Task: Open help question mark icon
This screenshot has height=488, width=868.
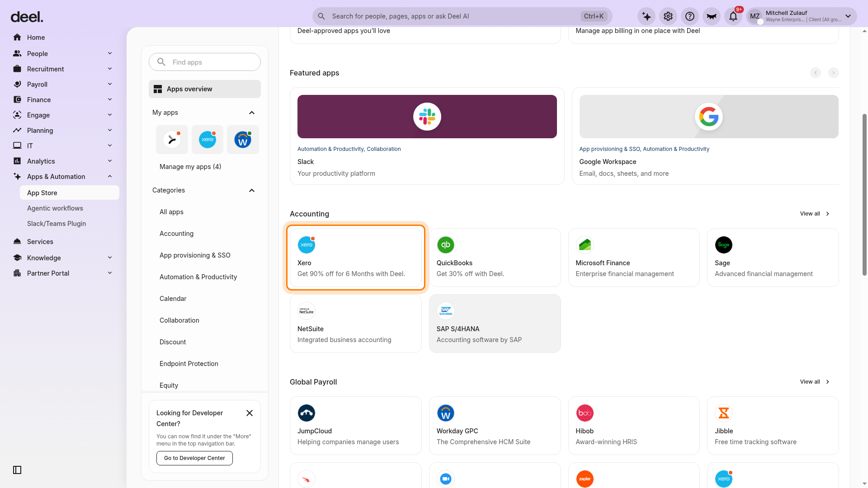Action: point(690,16)
